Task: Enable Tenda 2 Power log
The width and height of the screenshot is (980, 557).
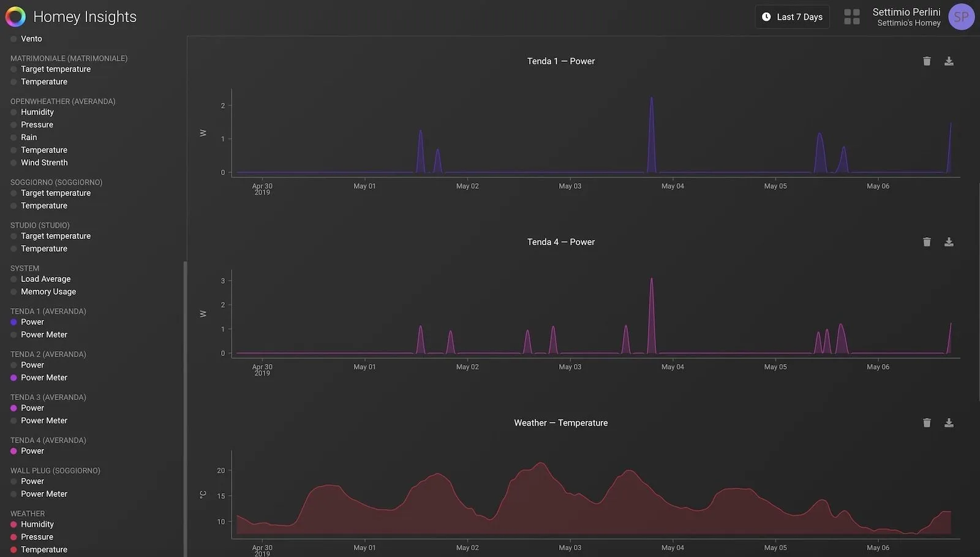Action: point(27,365)
